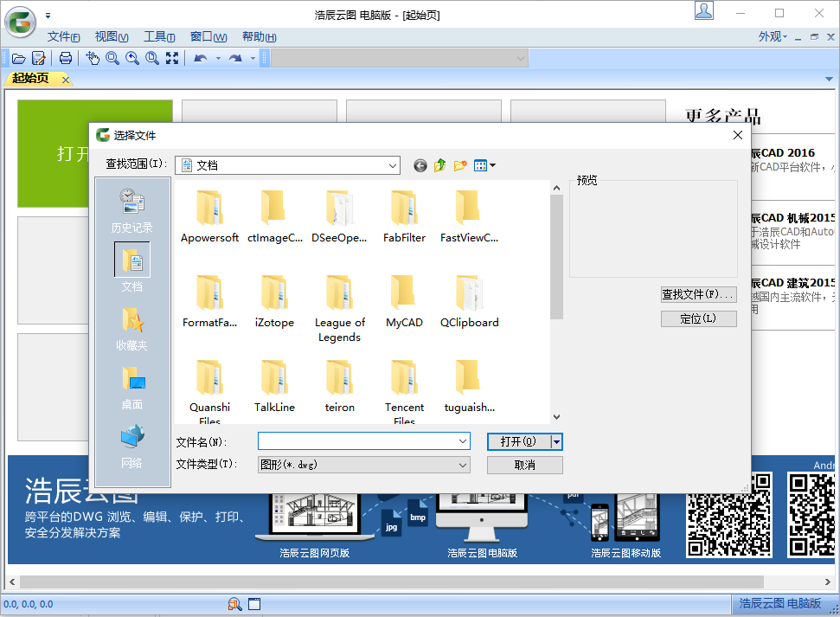840x617 pixels.
Task: Select 收藏夹 in the places sidebar
Action: point(131,329)
